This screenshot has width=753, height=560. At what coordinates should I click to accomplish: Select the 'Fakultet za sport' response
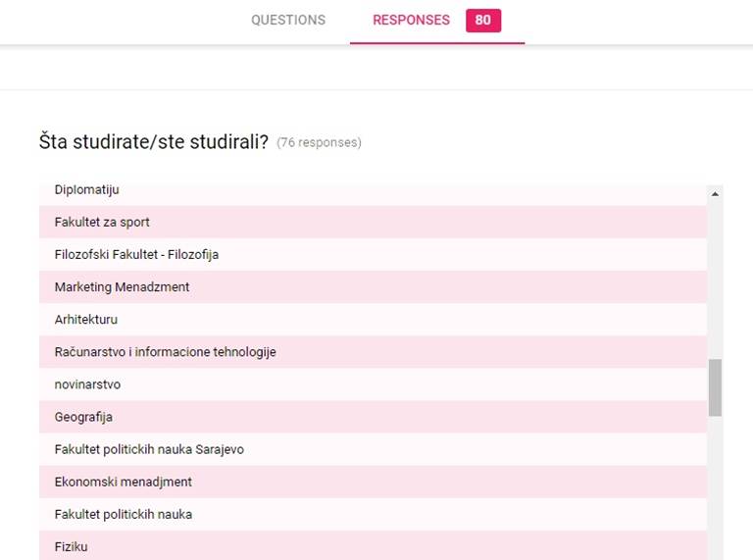point(102,222)
